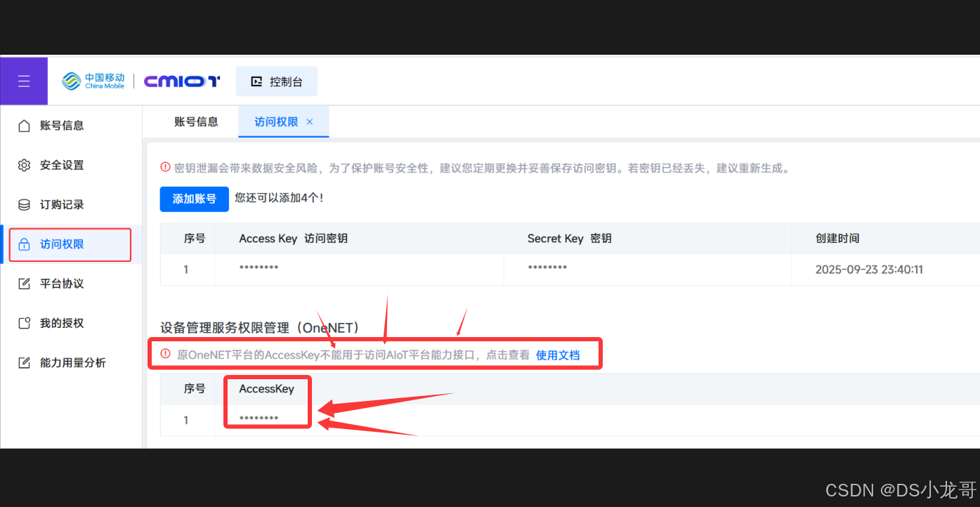Open the hamburger menu in purple header
This screenshot has width=980, height=507.
tap(24, 81)
